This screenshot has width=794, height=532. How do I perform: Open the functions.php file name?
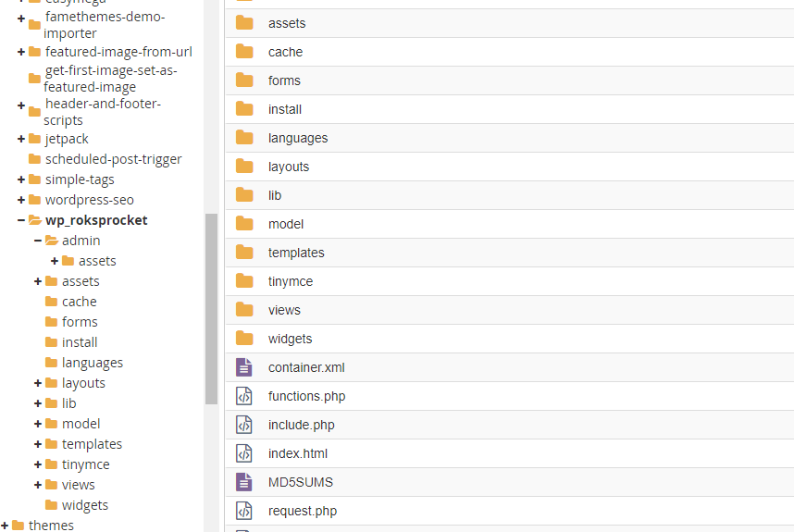(307, 396)
